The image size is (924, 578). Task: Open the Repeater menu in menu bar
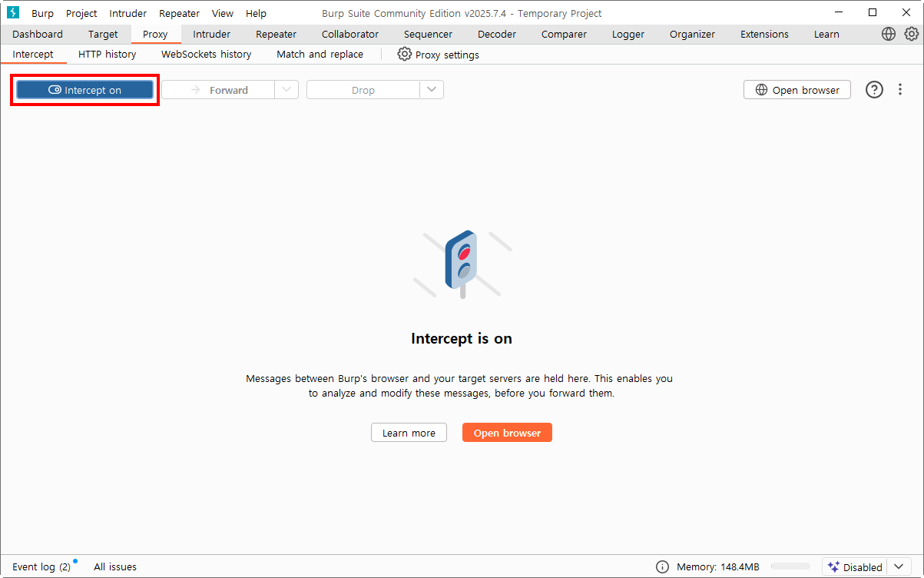click(179, 13)
